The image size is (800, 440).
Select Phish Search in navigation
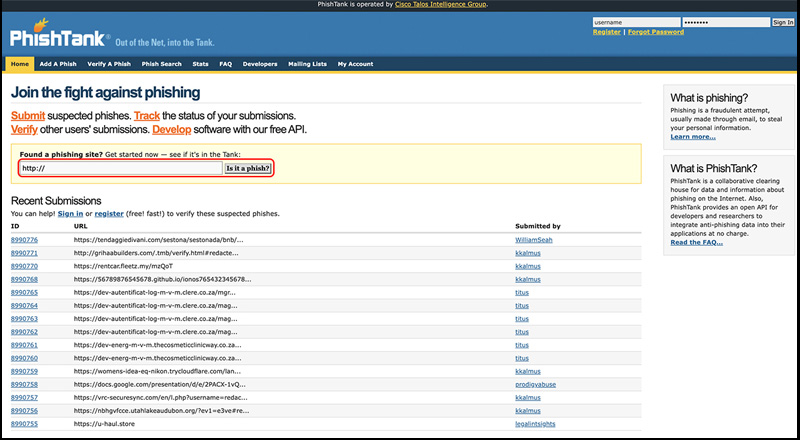point(161,64)
